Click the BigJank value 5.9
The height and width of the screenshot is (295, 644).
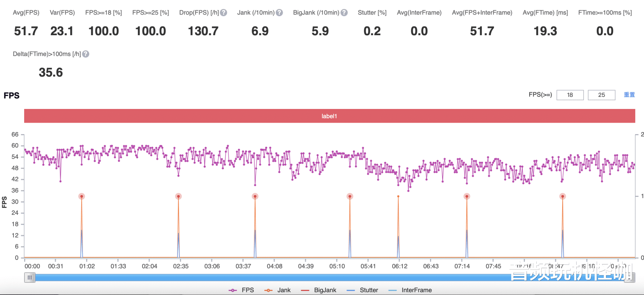(x=320, y=31)
